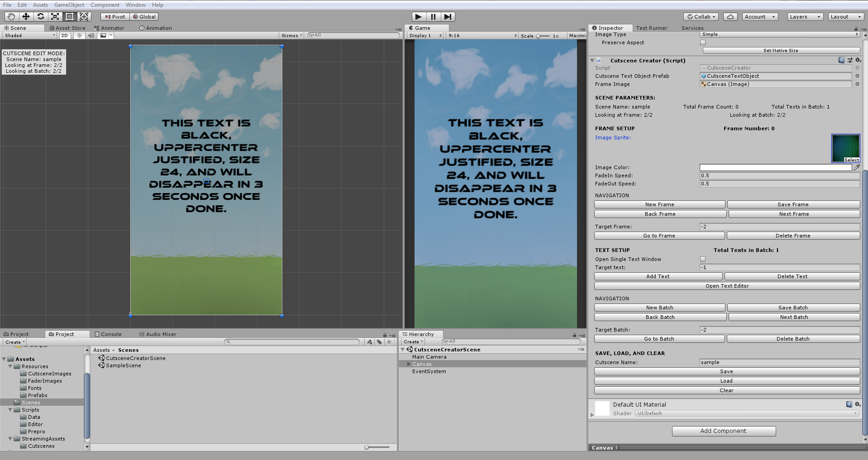Collapse Cutscene Creator component foldout
Screen dimensions: 868x460
[592, 60]
